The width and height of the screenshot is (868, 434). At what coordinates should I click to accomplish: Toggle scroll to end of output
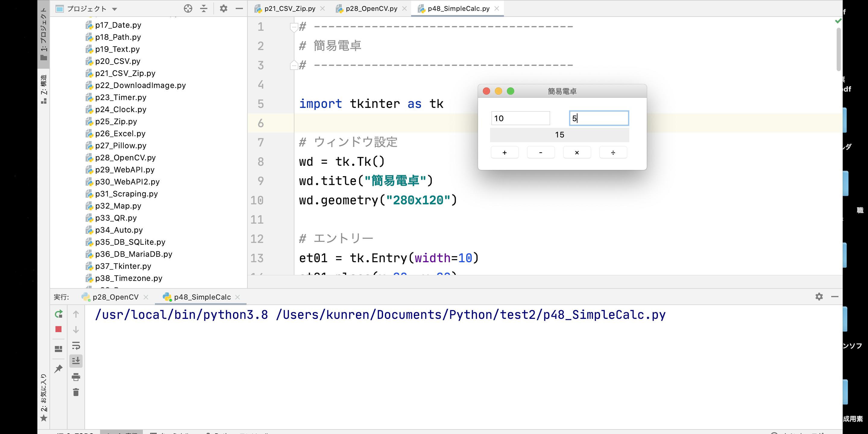tap(76, 361)
